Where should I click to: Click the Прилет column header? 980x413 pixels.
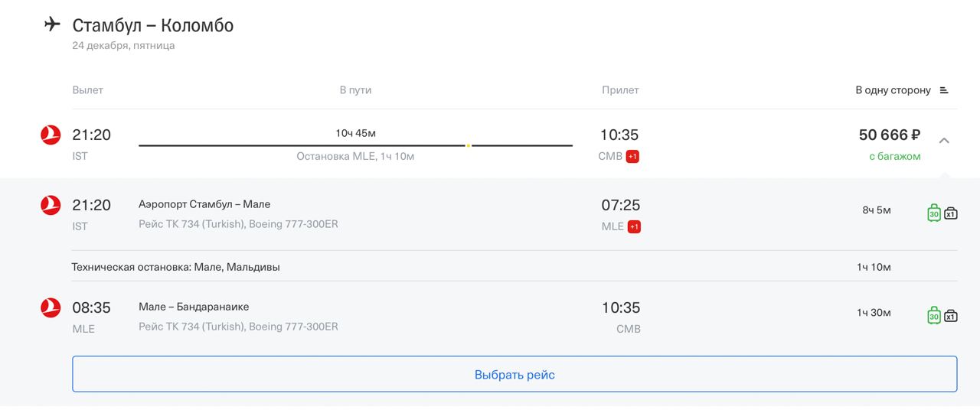pos(620,90)
